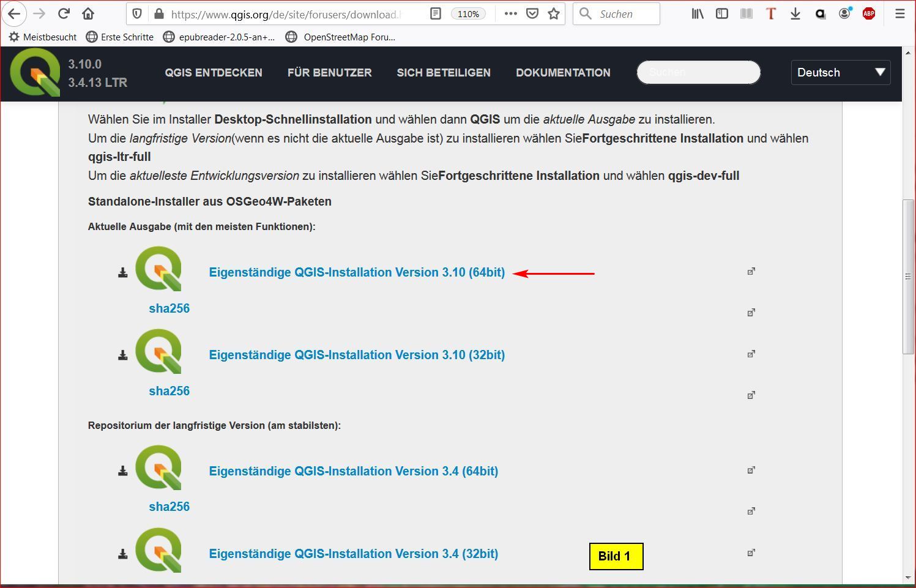The height and width of the screenshot is (588, 916).
Task: Open the Firefox downloads arrow
Action: [795, 13]
